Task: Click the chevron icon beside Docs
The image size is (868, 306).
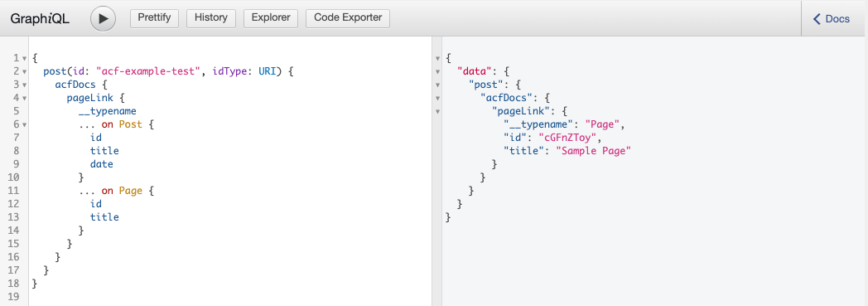Action: [x=817, y=19]
